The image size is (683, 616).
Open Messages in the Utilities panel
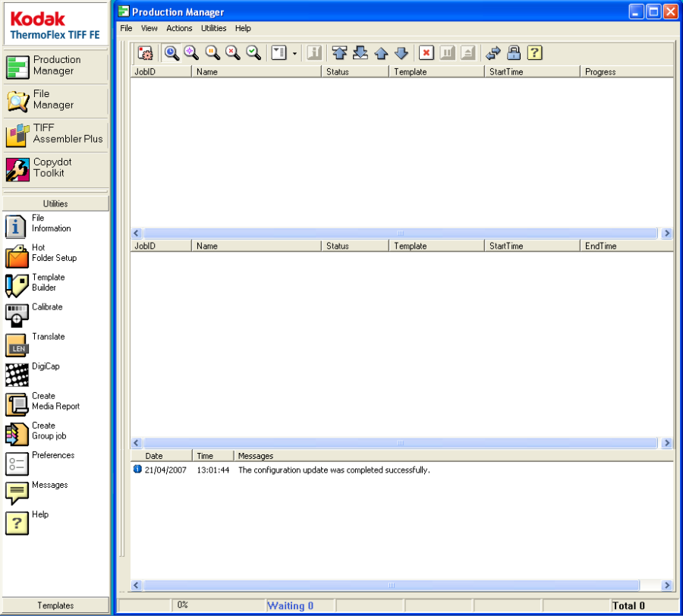[x=36, y=492]
